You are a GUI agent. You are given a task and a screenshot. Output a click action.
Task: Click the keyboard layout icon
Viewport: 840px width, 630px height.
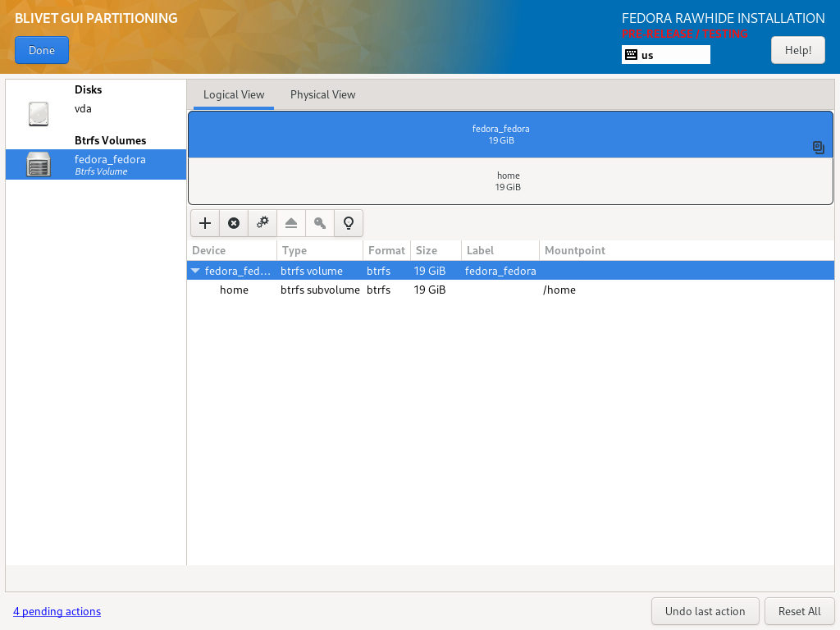tap(631, 55)
